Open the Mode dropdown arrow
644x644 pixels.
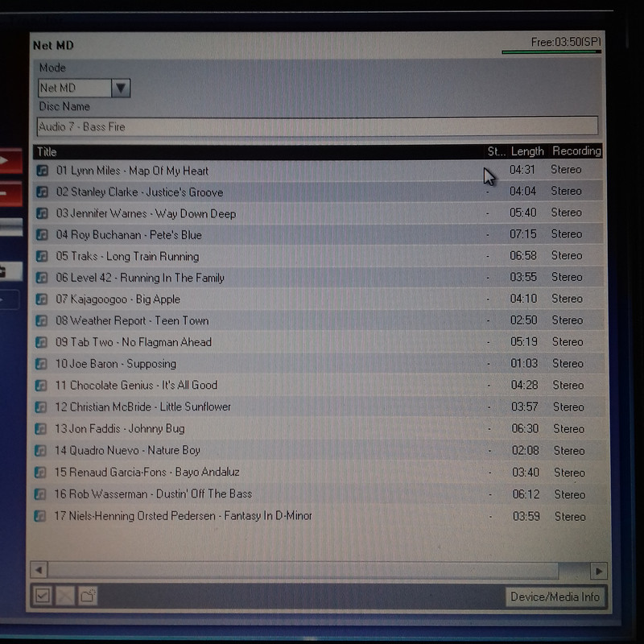click(120, 88)
